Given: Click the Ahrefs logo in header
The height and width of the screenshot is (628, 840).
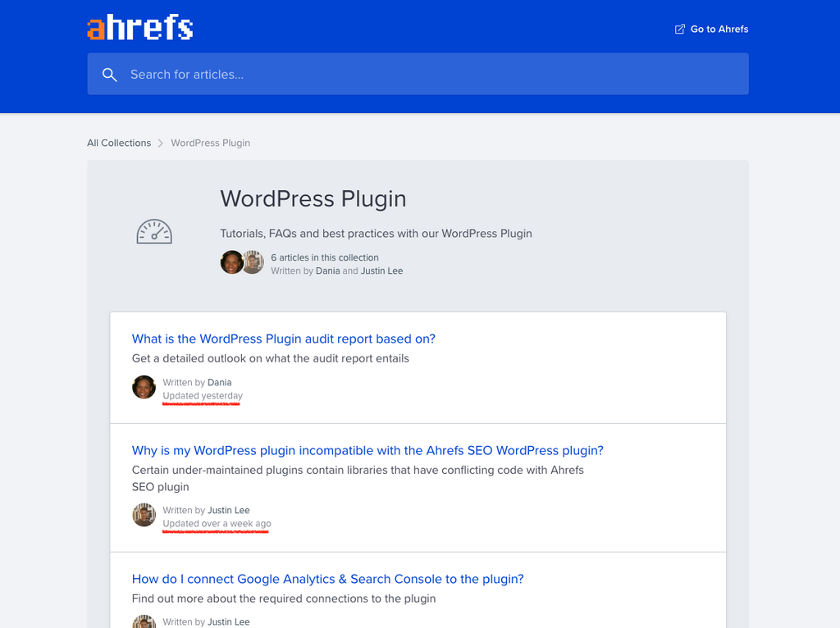Looking at the screenshot, I should tap(140, 28).
